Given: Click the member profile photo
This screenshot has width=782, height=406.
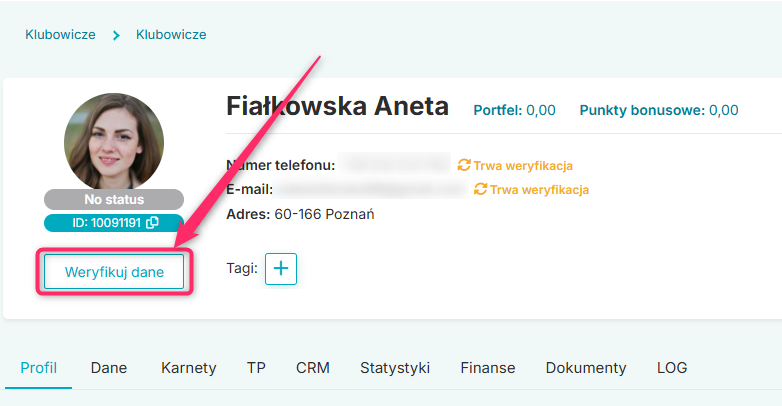Looking at the screenshot, I should [x=114, y=142].
